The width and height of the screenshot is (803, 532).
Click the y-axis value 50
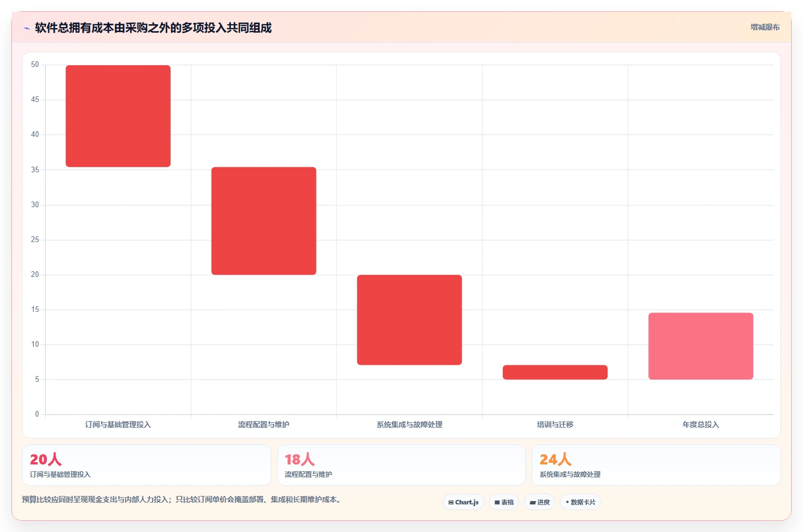35,65
